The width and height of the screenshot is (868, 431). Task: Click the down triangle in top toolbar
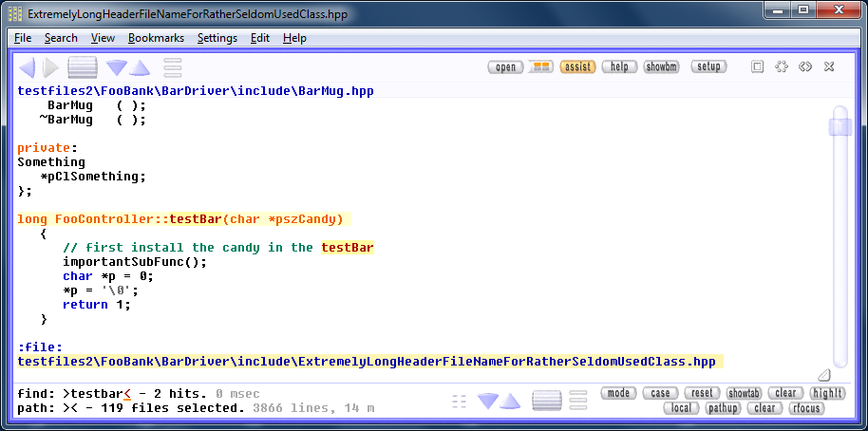point(117,67)
